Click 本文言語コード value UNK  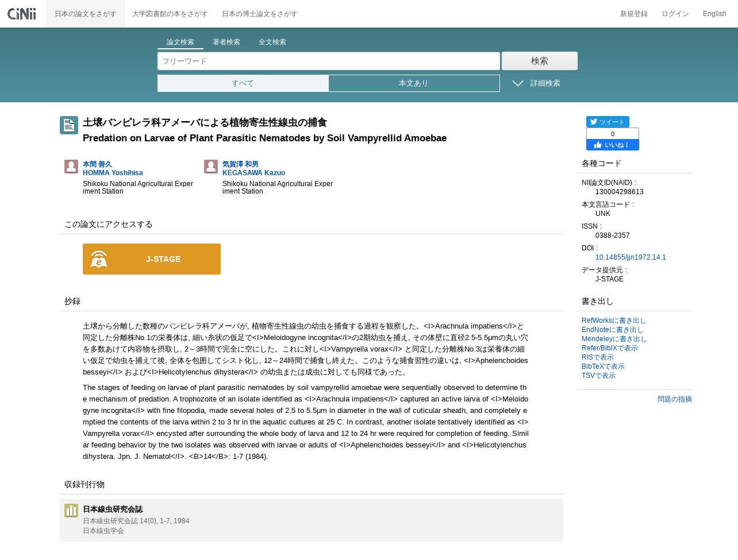coord(603,214)
